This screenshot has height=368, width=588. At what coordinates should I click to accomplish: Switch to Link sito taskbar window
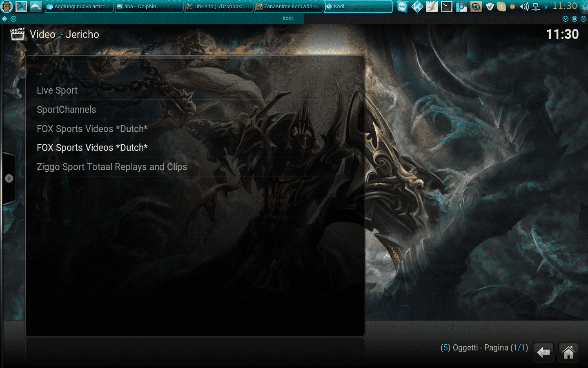coord(218,7)
